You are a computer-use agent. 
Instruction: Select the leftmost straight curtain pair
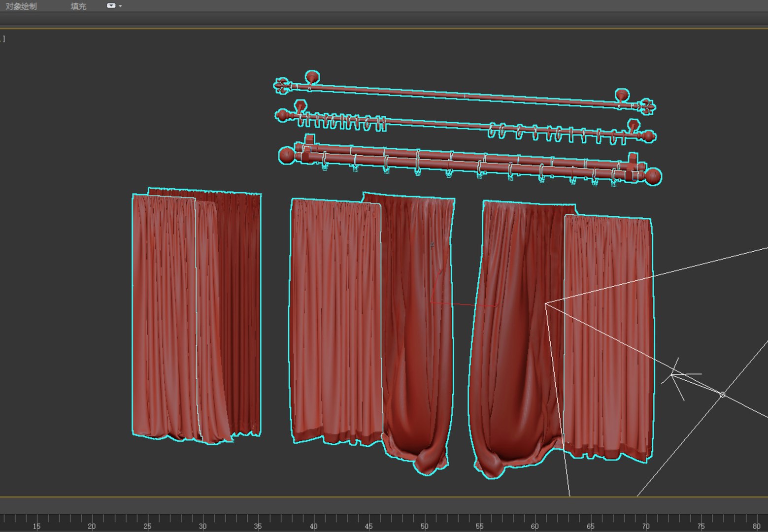(196, 315)
